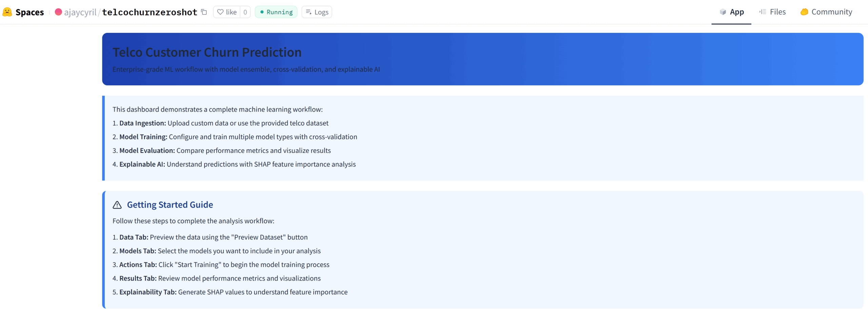The height and width of the screenshot is (312, 868).
Task: Click Spaces in the top navigation
Action: click(29, 12)
